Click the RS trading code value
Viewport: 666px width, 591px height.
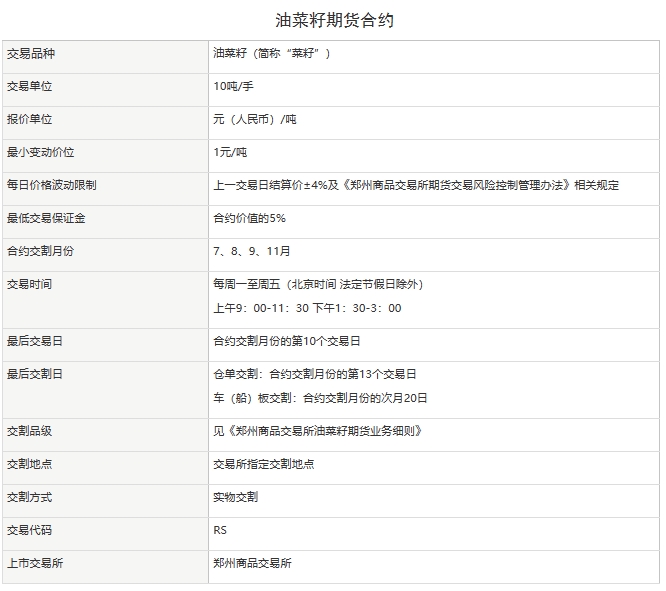tap(220, 531)
